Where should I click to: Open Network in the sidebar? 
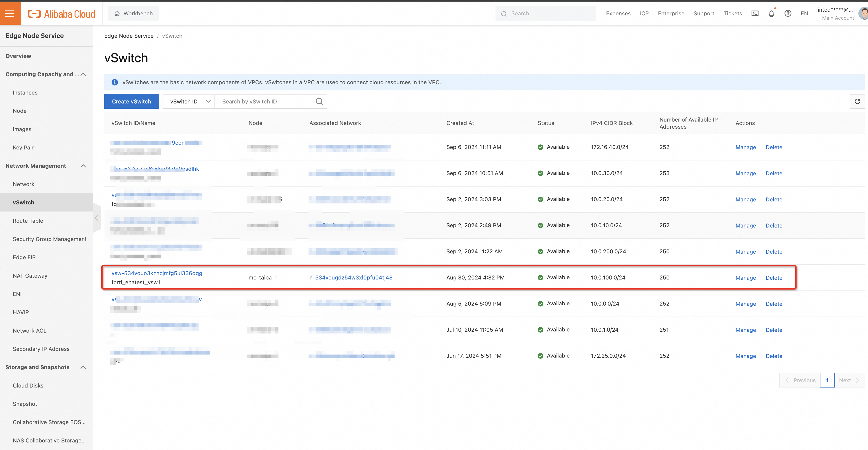click(x=24, y=184)
